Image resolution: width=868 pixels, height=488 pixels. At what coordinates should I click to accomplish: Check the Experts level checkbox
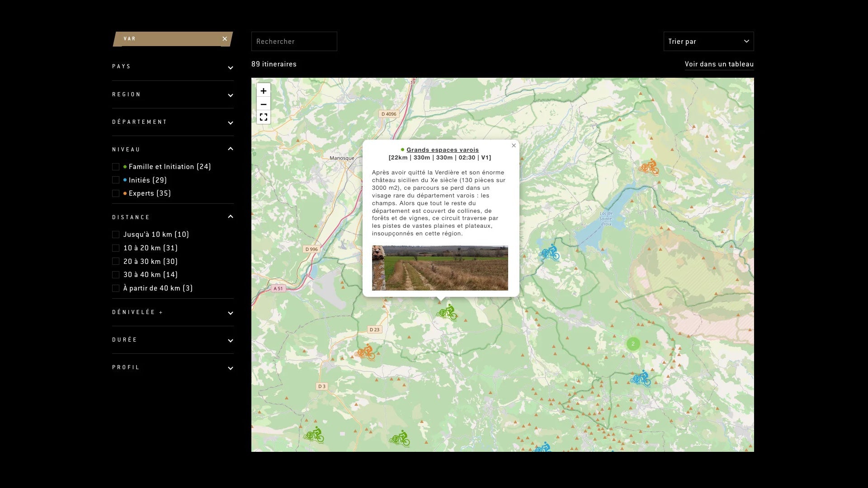(x=116, y=193)
